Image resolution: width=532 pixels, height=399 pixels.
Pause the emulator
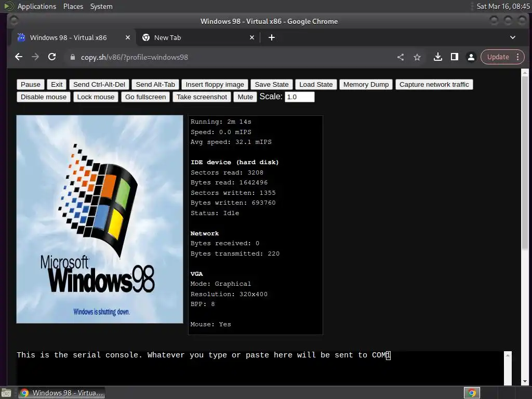tap(31, 85)
